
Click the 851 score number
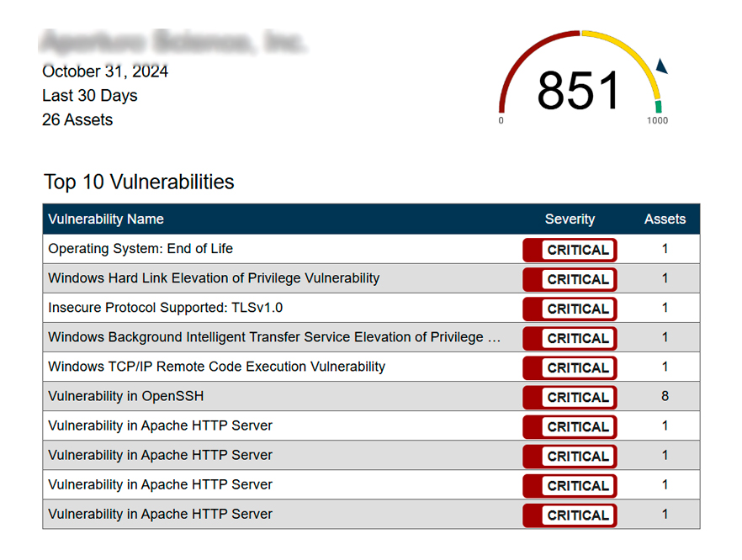pos(579,90)
